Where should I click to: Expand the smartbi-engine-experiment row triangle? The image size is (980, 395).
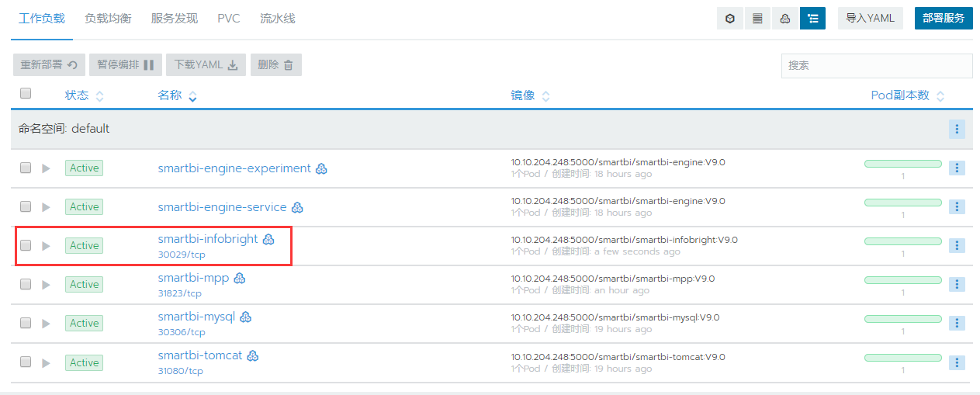click(46, 168)
